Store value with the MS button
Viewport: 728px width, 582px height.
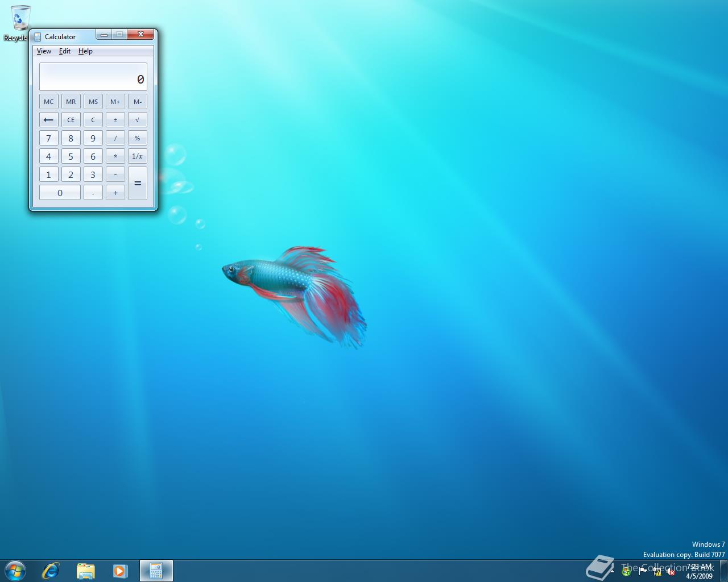coord(93,102)
